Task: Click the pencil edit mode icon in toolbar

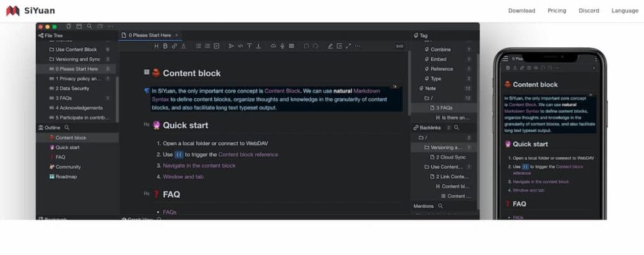Action: (x=330, y=46)
